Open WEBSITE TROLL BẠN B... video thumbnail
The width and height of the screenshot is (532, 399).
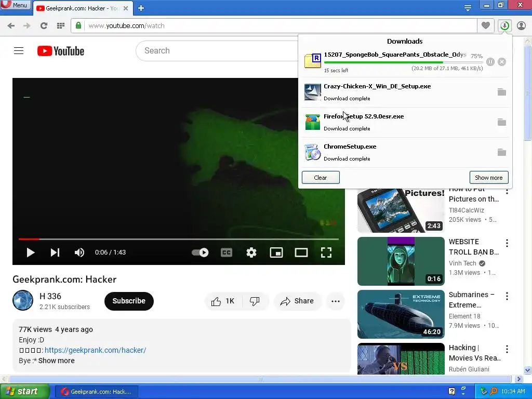click(401, 261)
